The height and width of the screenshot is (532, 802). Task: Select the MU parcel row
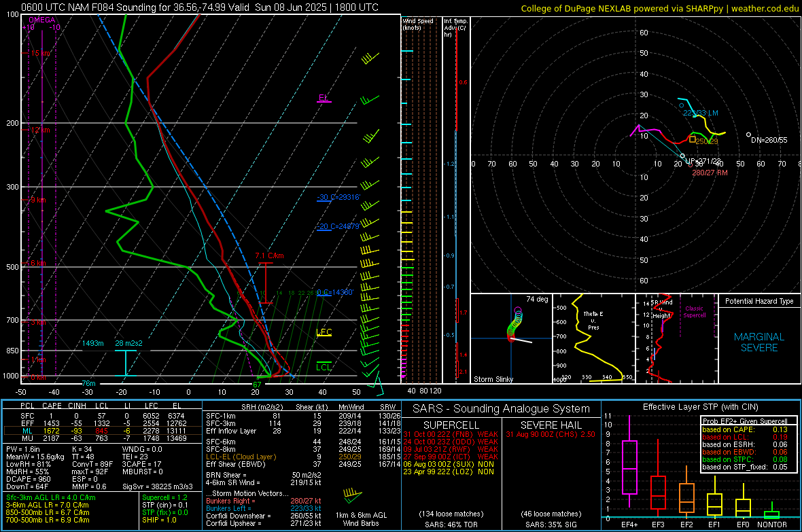103,438
